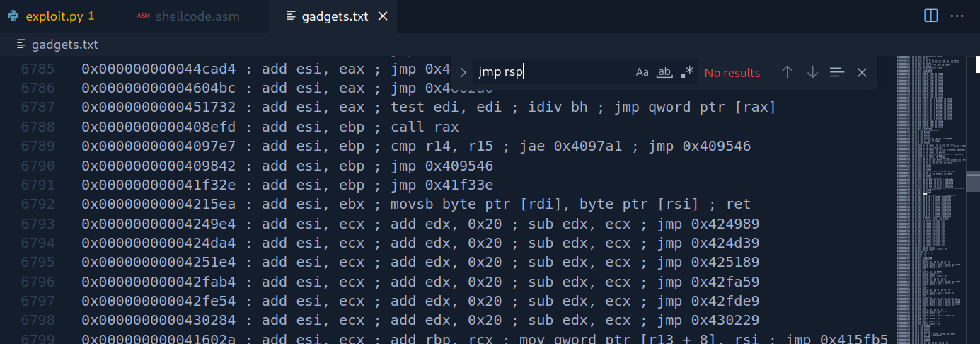Enable Use Regular Expression search option
This screenshot has height=344, width=980.
click(686, 72)
